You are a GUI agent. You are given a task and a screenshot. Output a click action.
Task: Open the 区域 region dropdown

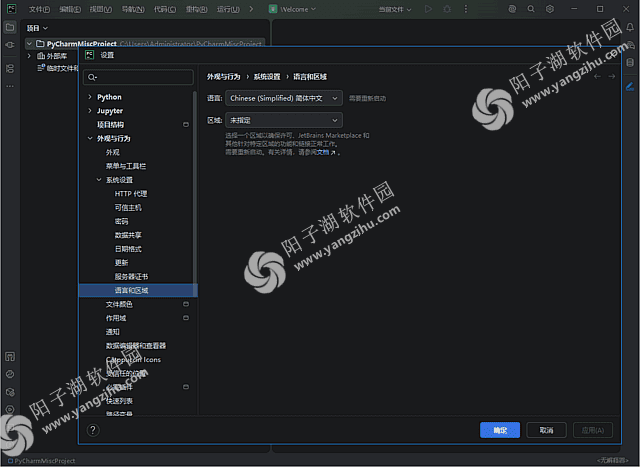(x=284, y=120)
